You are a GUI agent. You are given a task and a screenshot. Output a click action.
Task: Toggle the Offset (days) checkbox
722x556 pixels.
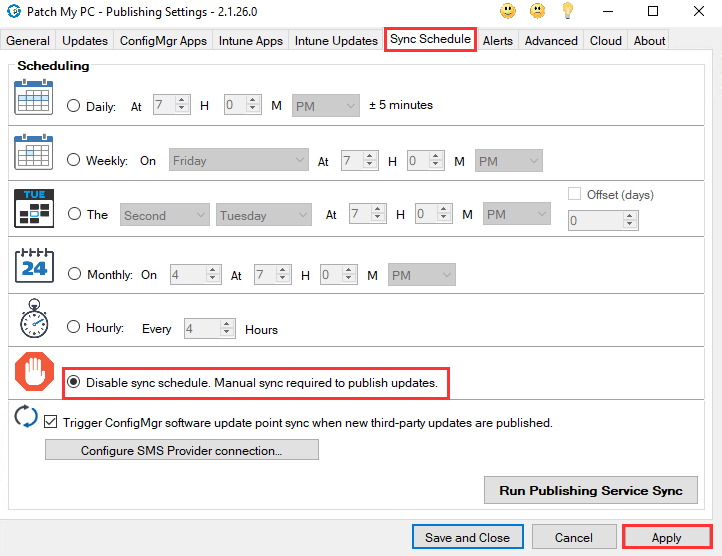pos(574,193)
